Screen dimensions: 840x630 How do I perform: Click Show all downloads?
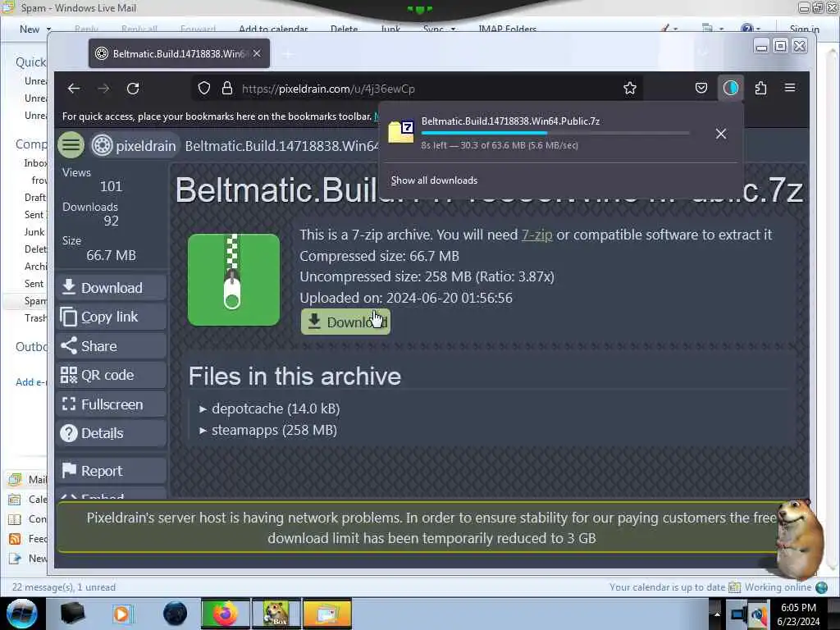pos(434,180)
